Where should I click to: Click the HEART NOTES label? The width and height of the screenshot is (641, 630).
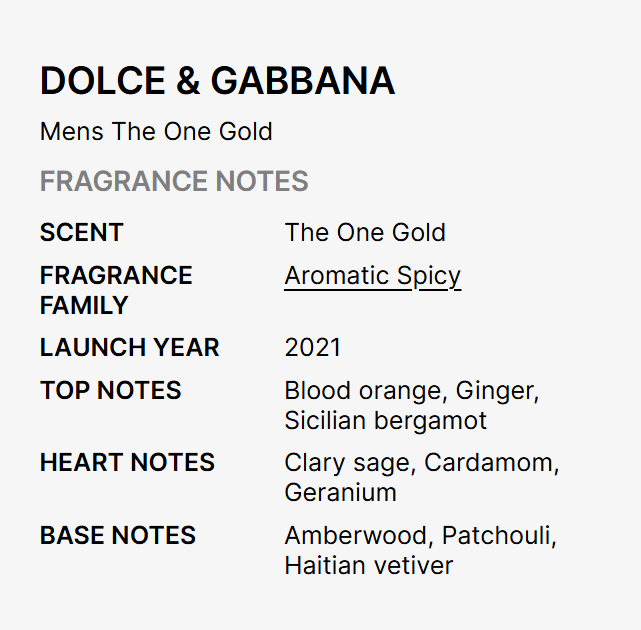(x=127, y=463)
